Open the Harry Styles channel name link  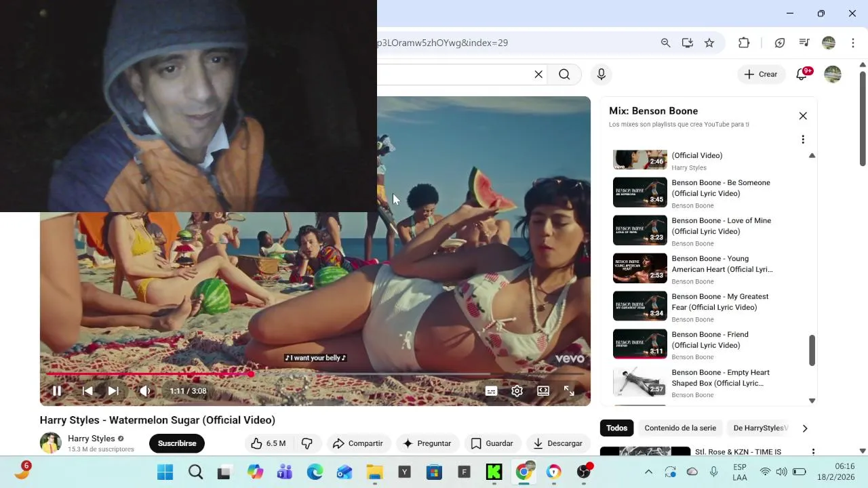point(92,439)
